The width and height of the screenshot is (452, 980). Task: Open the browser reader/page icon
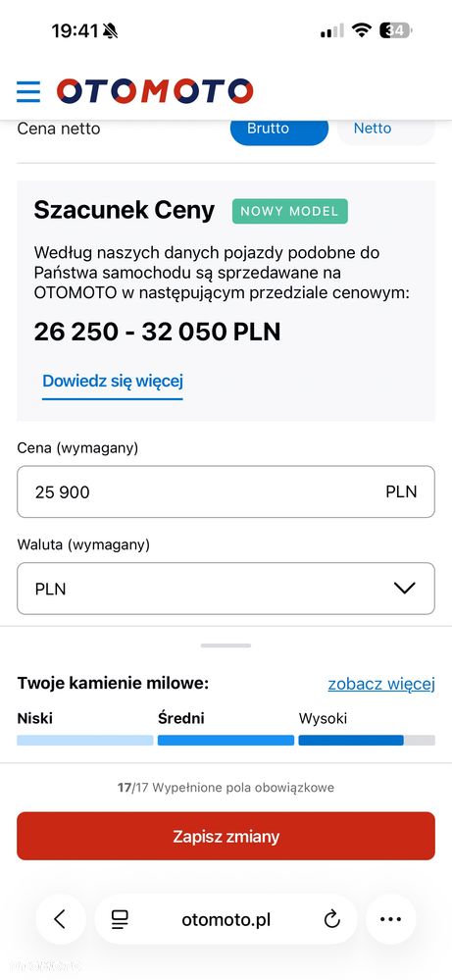[120, 919]
